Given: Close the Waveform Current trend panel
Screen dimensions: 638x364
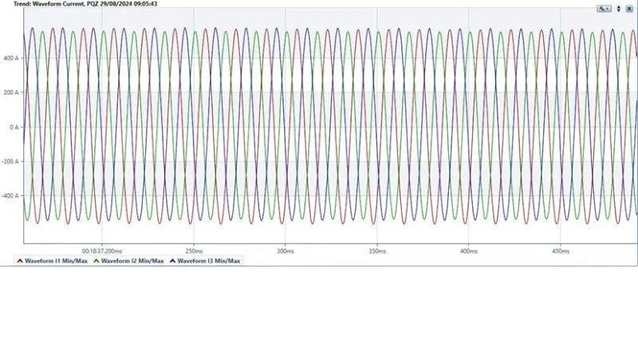Looking at the screenshot, I should tap(629, 8).
